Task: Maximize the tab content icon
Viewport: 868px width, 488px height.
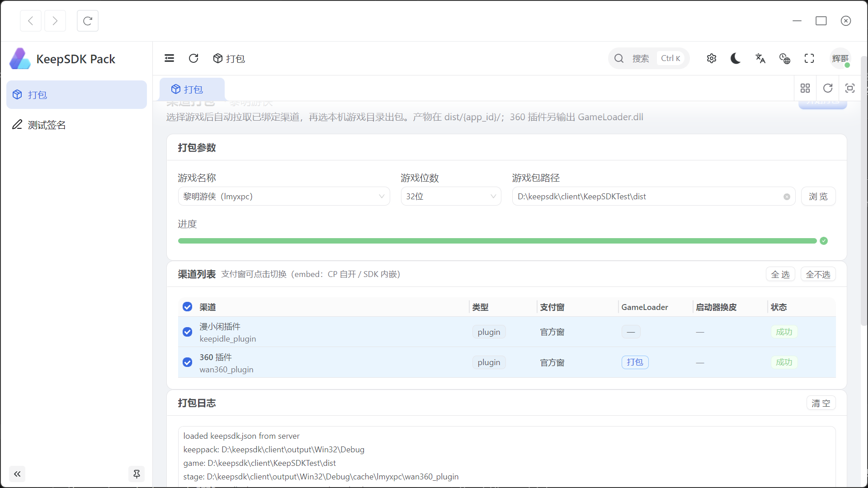Action: click(850, 88)
